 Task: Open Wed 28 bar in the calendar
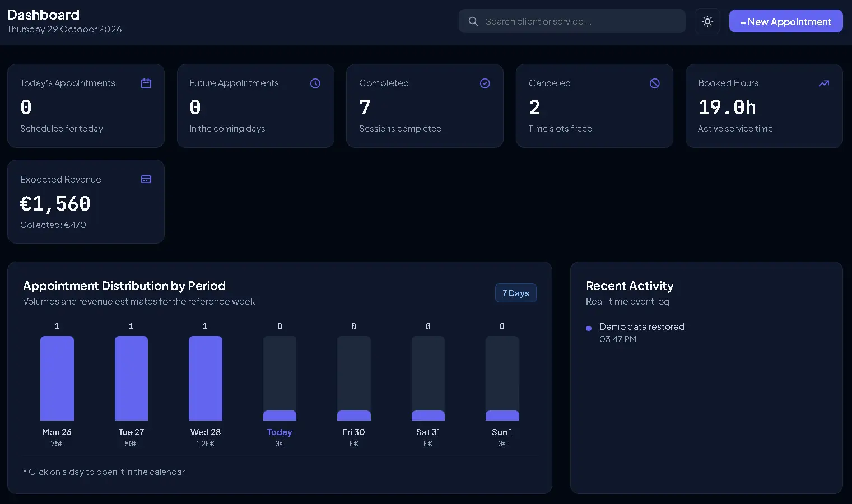[206, 378]
